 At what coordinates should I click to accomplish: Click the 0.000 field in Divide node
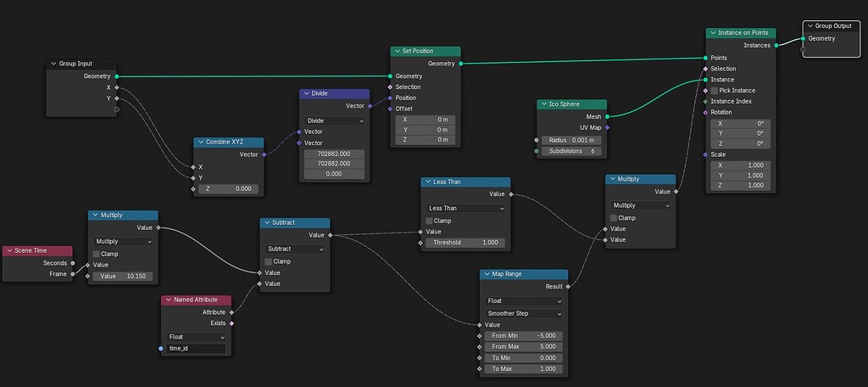[x=334, y=174]
